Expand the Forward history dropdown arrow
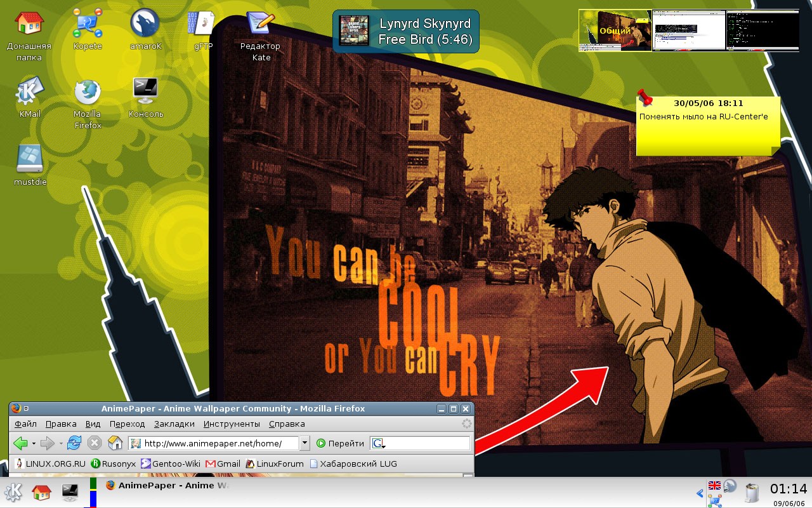Image resolution: width=812 pixels, height=508 pixels. tap(61, 443)
